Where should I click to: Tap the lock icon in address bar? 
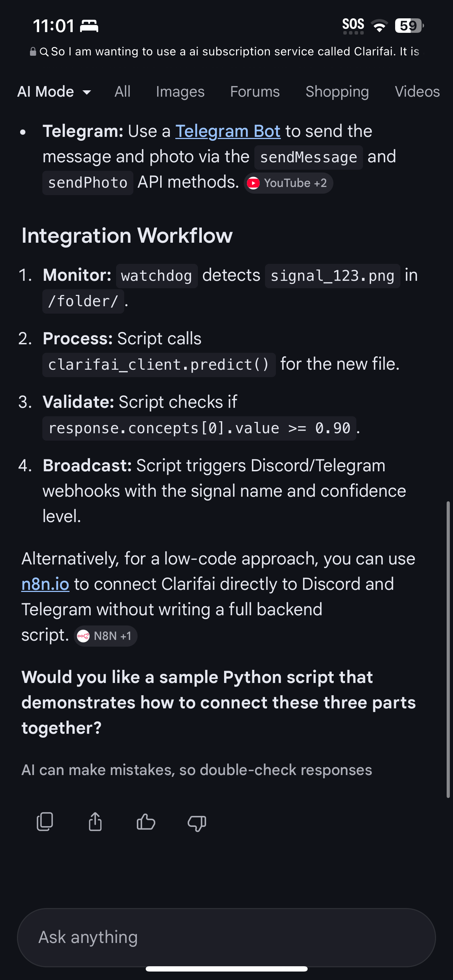pos(33,52)
